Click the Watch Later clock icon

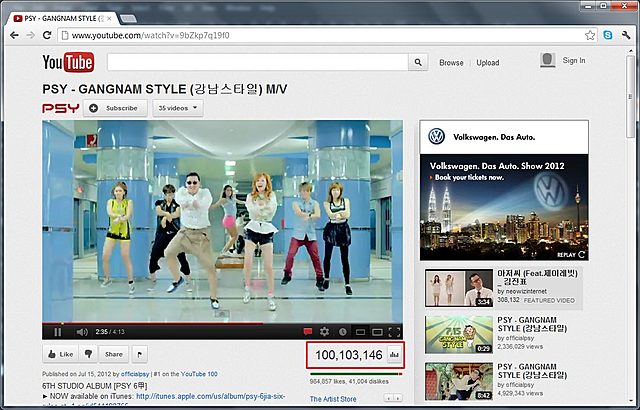[342, 332]
